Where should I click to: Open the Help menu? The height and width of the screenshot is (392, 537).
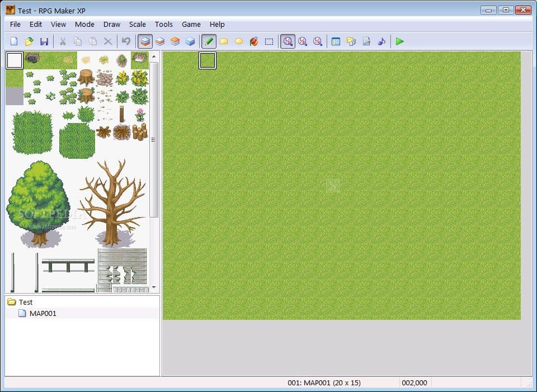point(217,24)
